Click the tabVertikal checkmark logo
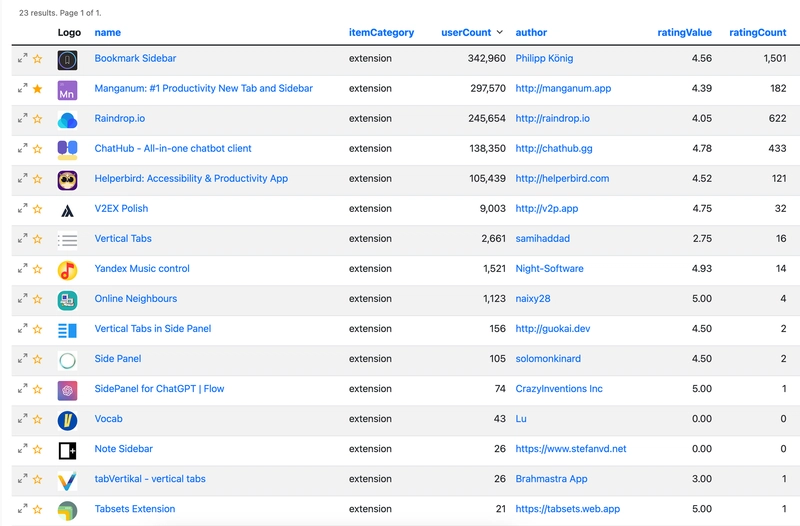The height and width of the screenshot is (526, 800). (67, 481)
